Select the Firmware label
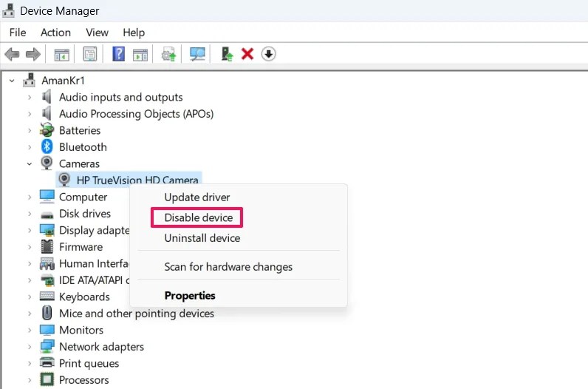588x389 pixels. (81, 247)
